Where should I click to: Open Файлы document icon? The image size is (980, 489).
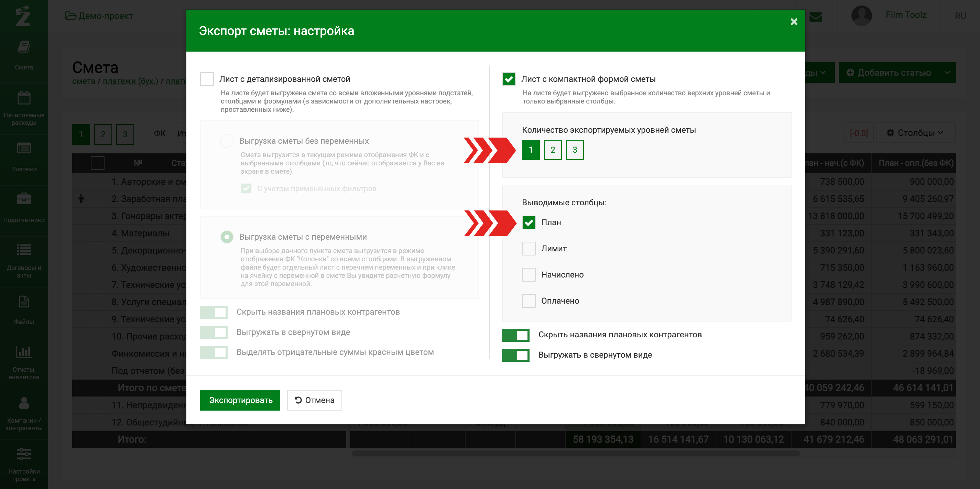(24, 302)
